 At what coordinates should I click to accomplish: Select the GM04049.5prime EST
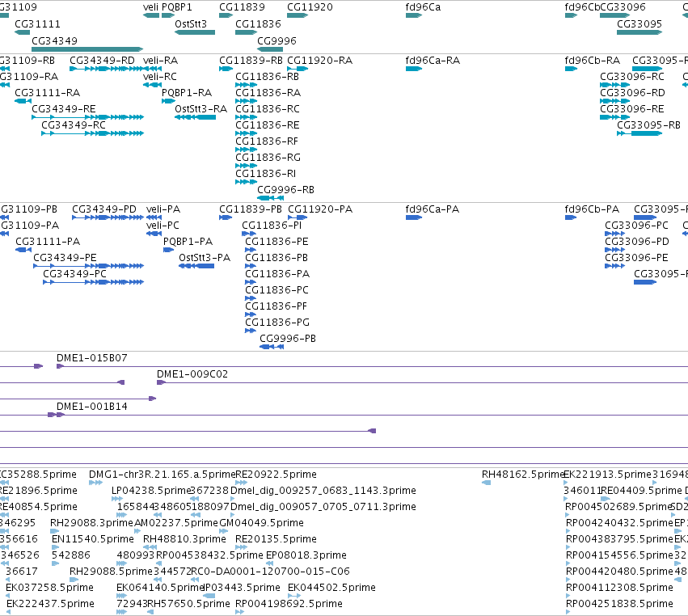pos(261,523)
